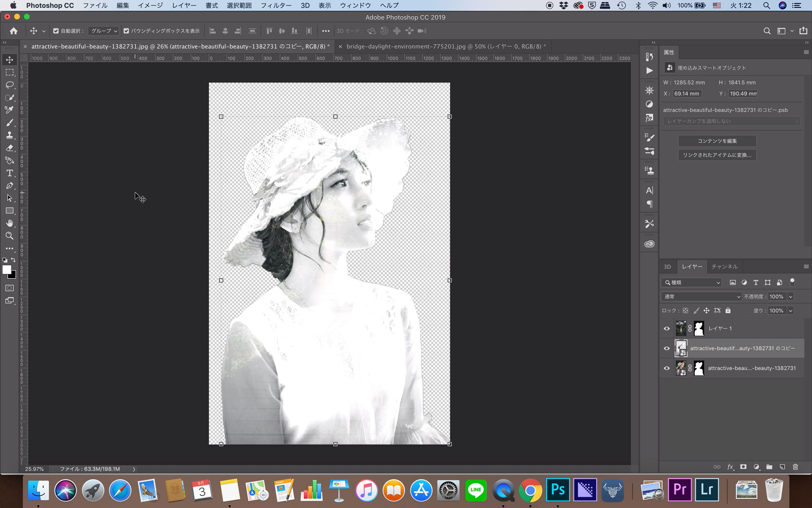Screen dimensions: 812x508
Task: Add a layer style with fx icon
Action: click(x=730, y=467)
